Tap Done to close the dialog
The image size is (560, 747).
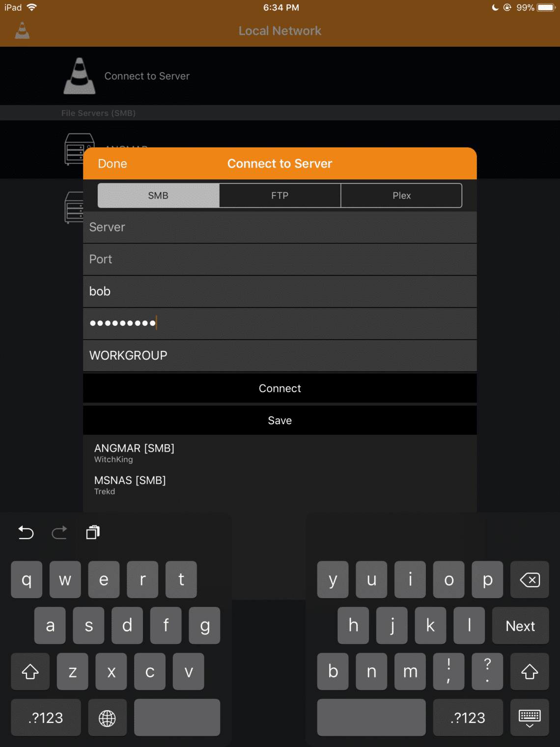click(112, 163)
